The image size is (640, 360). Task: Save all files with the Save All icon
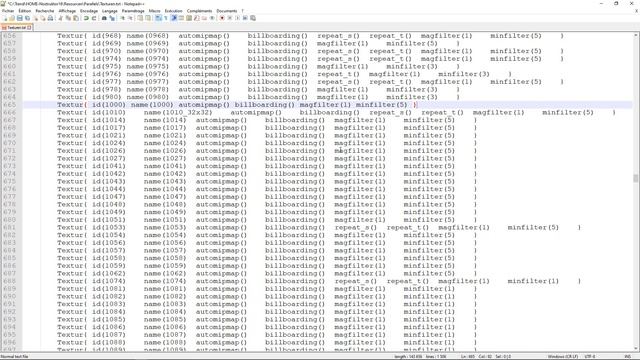point(27,18)
